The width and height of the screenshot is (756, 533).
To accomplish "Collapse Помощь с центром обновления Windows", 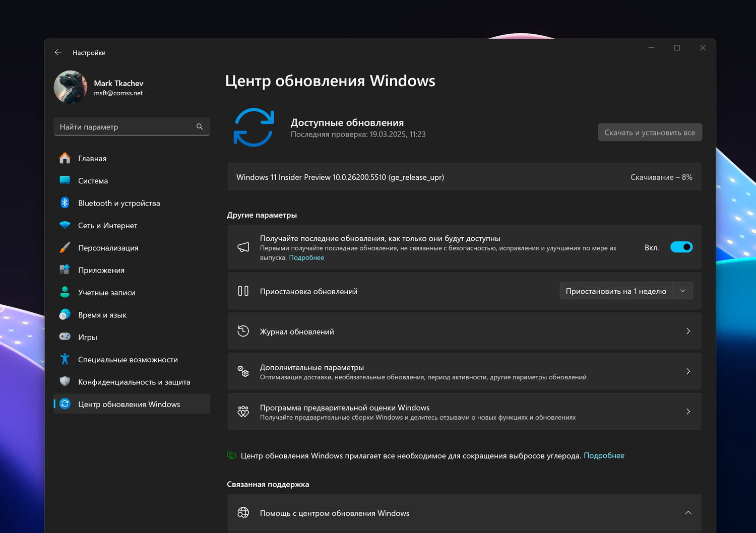I will 688,513.
